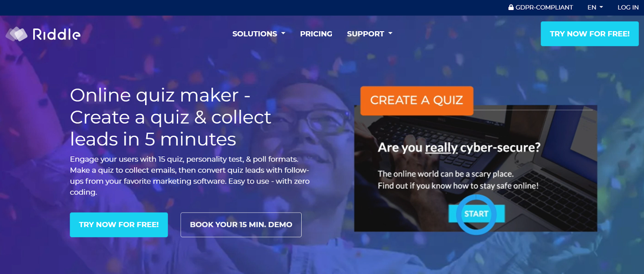Click BOOK YOUR 15 MIN. DEMO button
The image size is (644, 274).
(x=241, y=225)
